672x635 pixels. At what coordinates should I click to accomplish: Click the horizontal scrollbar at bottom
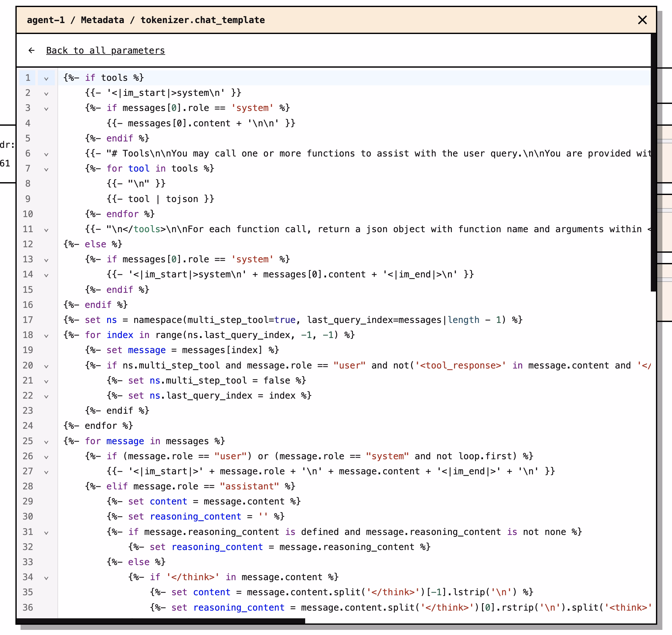click(161, 621)
